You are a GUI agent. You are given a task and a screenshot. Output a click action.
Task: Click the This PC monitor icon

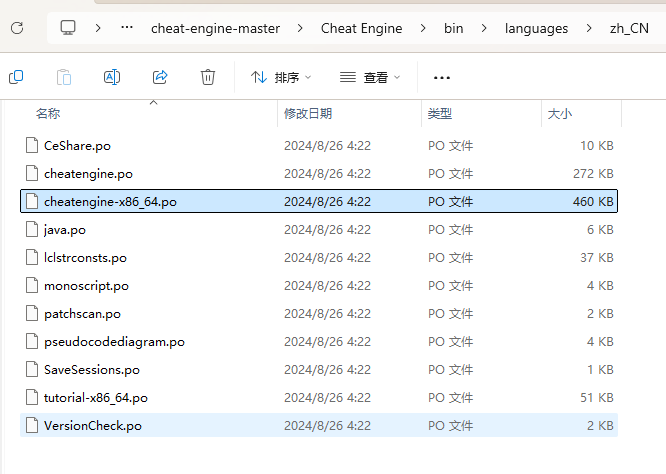click(68, 28)
